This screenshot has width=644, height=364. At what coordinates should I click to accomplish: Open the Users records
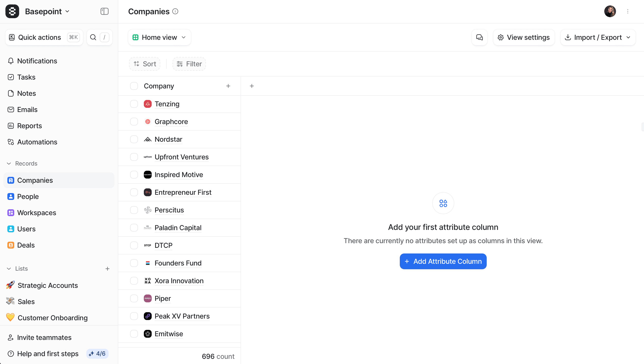59,229
